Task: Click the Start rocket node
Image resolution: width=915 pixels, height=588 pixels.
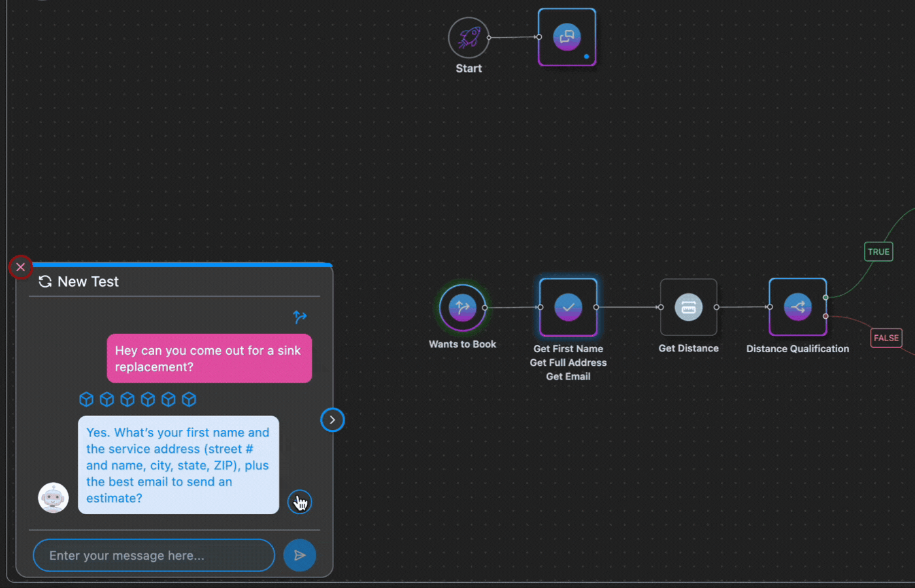Action: click(468, 38)
